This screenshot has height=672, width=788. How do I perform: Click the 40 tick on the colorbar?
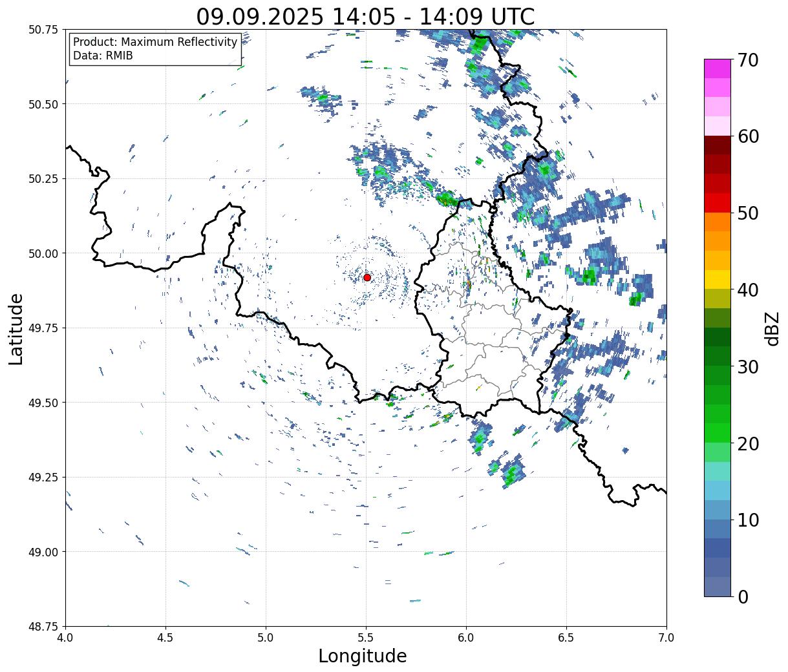coord(748,289)
